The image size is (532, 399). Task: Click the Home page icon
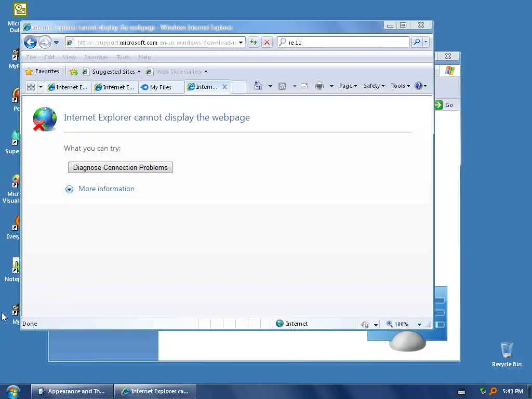[x=258, y=86]
